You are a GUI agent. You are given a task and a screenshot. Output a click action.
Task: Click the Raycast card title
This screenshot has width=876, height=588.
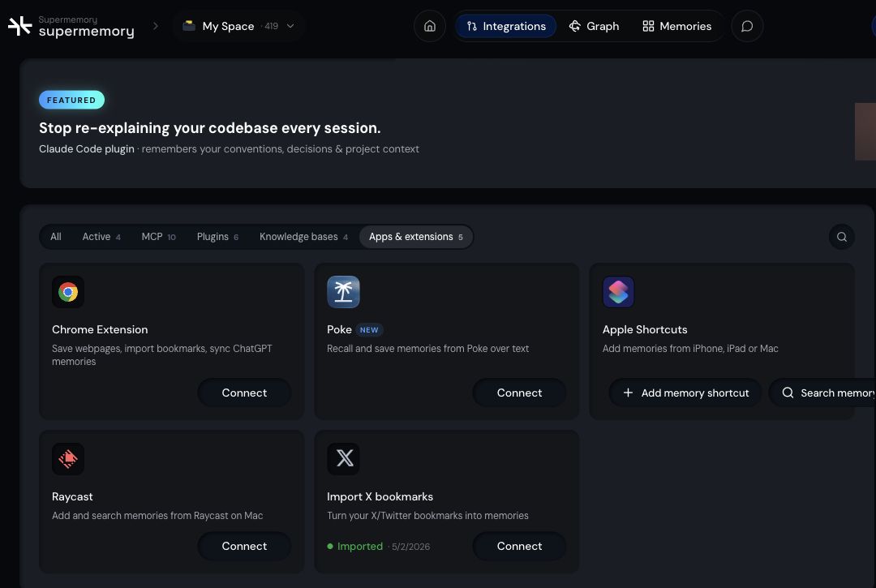click(x=72, y=496)
